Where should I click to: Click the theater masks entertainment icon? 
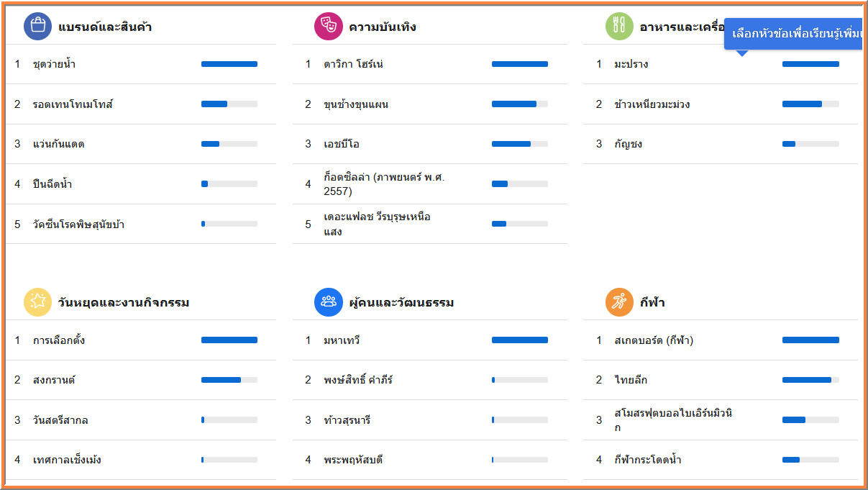pyautogui.click(x=328, y=27)
